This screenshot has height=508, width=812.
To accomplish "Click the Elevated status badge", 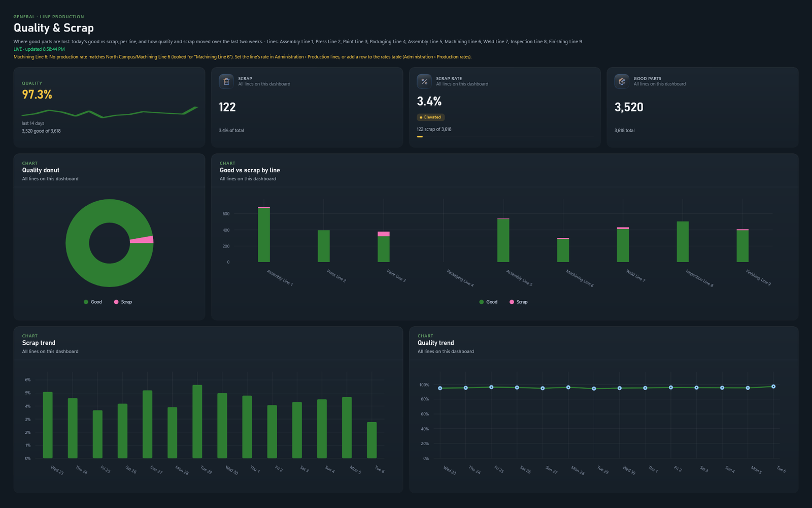I will (x=430, y=117).
